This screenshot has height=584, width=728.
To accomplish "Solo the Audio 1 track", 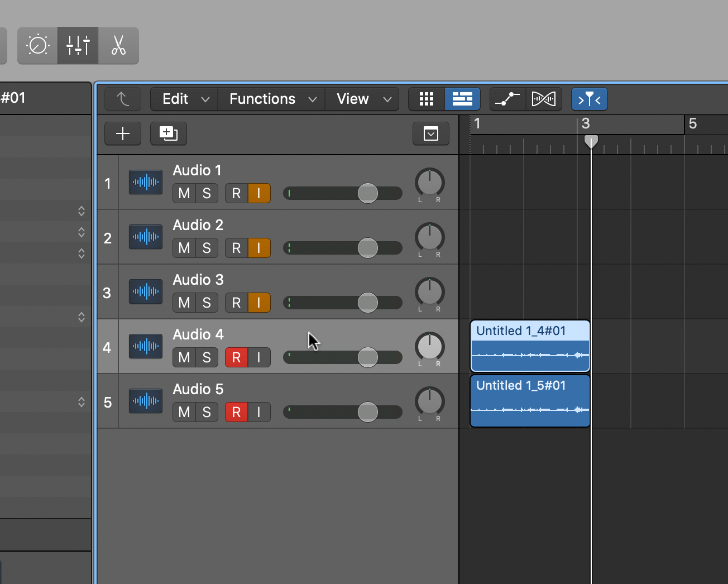I will [207, 193].
